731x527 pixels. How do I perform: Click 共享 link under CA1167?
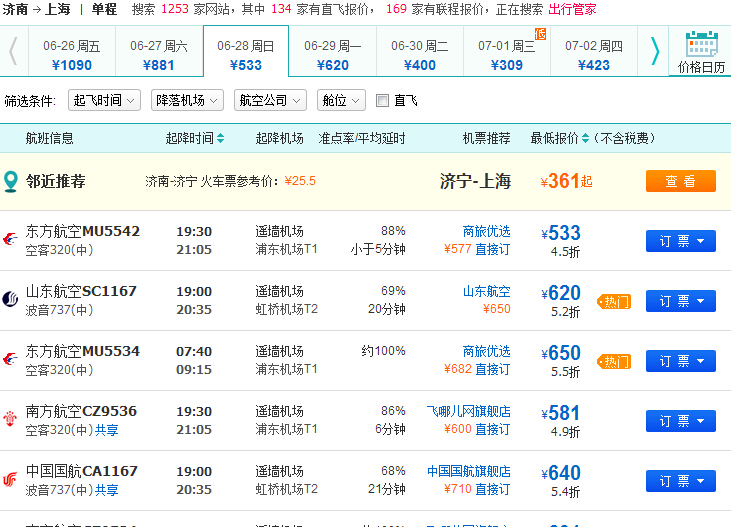pyautogui.click(x=107, y=490)
